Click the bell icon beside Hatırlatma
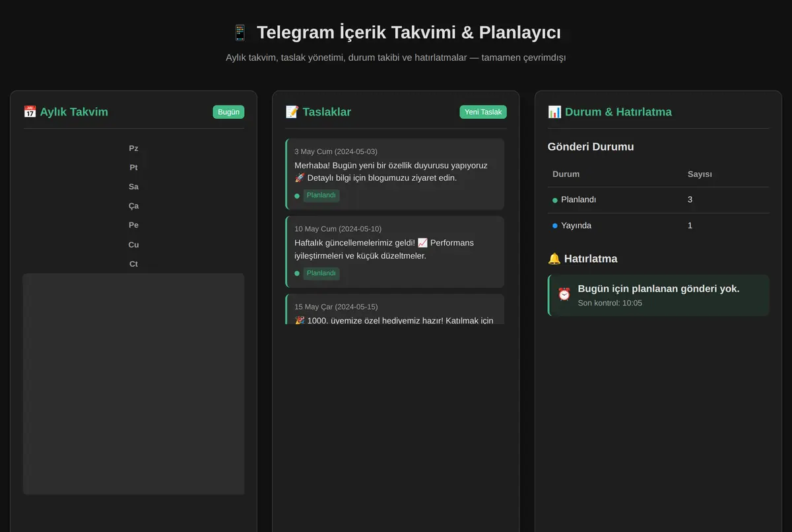 point(554,259)
